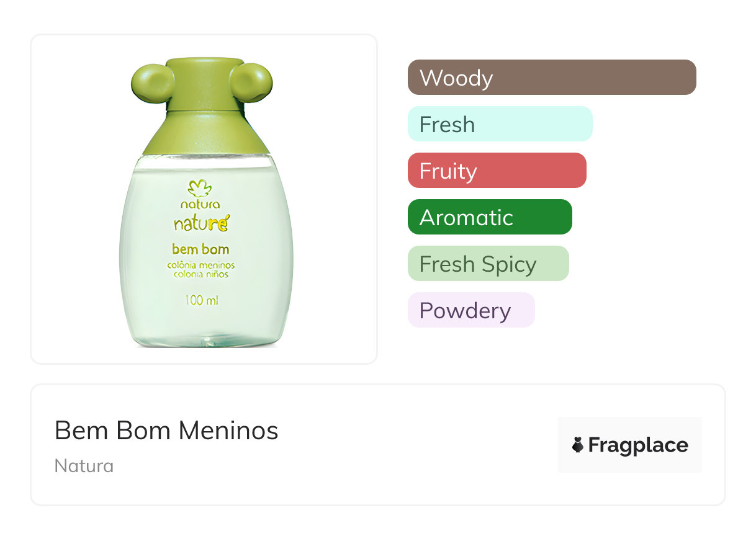Image resolution: width=756 pixels, height=536 pixels.
Task: Click the red Fruity accord bar
Action: [x=497, y=171]
